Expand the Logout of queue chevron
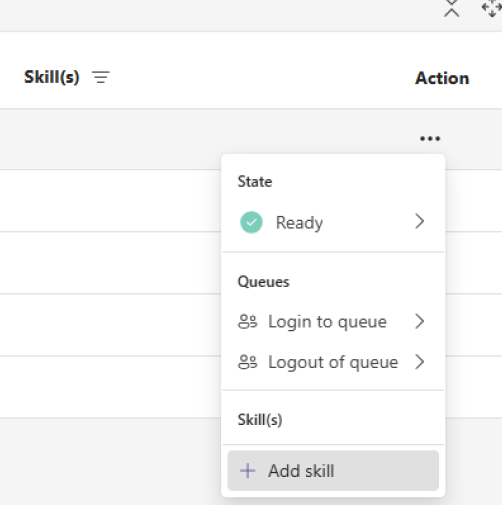The height and width of the screenshot is (505, 502). pos(420,362)
